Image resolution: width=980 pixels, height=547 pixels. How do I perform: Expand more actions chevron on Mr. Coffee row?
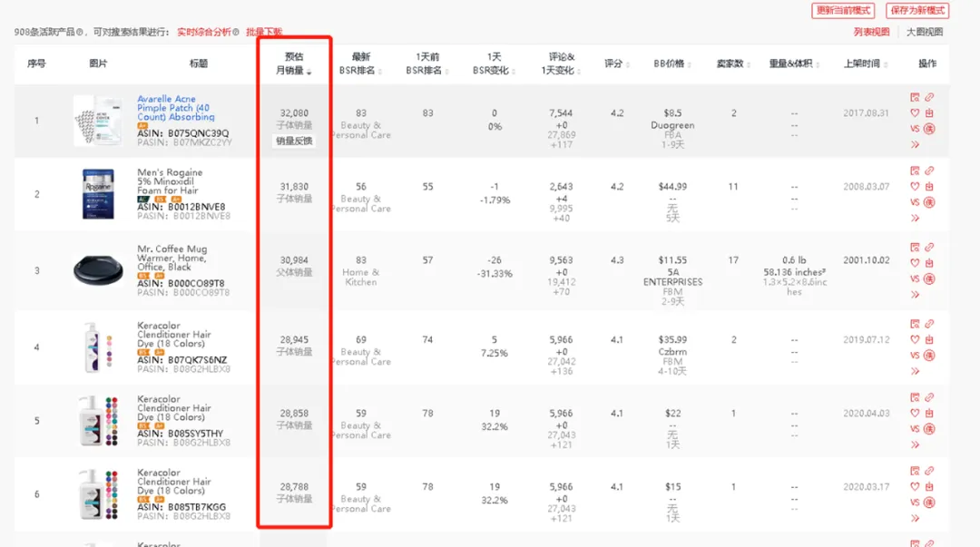(915, 295)
